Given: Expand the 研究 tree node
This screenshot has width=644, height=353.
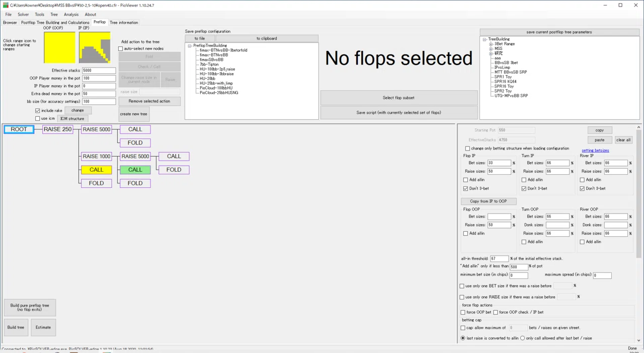Looking at the screenshot, I should click(x=491, y=53).
